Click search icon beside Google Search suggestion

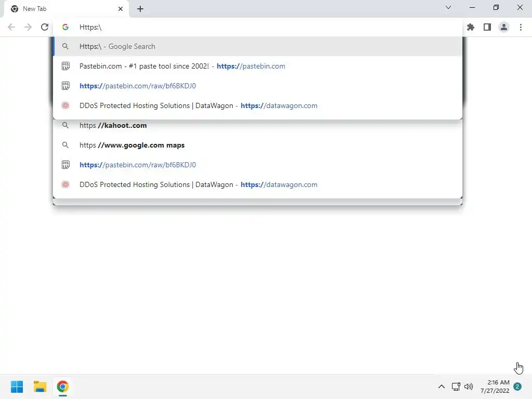click(65, 46)
